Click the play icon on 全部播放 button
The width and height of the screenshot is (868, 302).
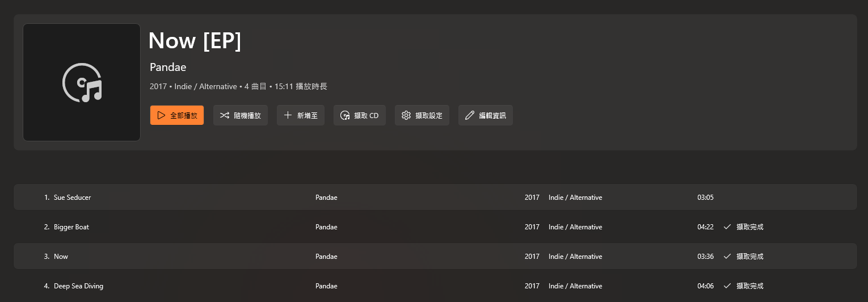tap(161, 115)
